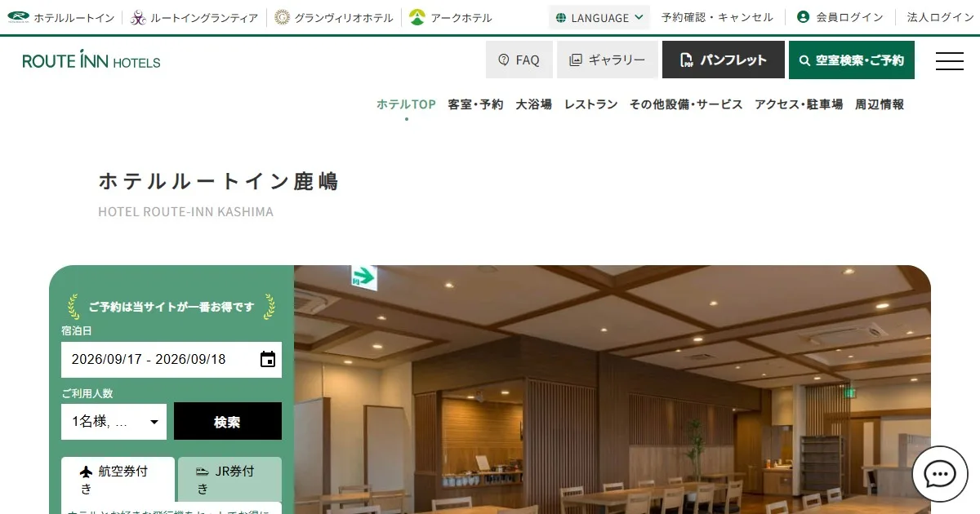Open the 大浴場 navigation tab
Viewport: 980px width, 514px height.
coord(533,104)
